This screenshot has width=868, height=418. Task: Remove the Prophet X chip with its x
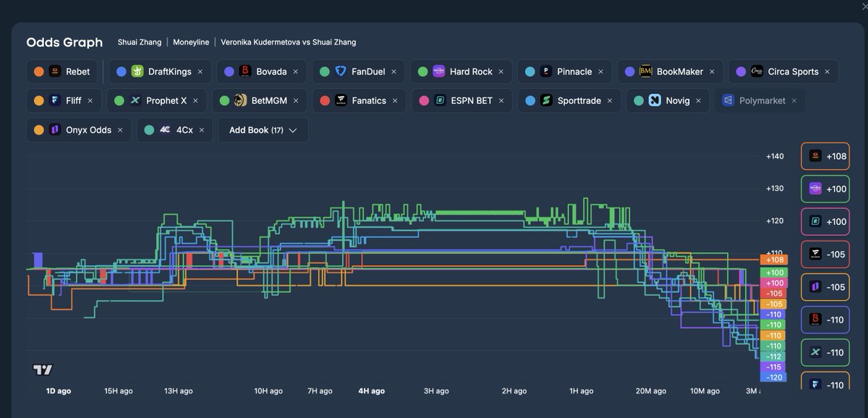195,101
